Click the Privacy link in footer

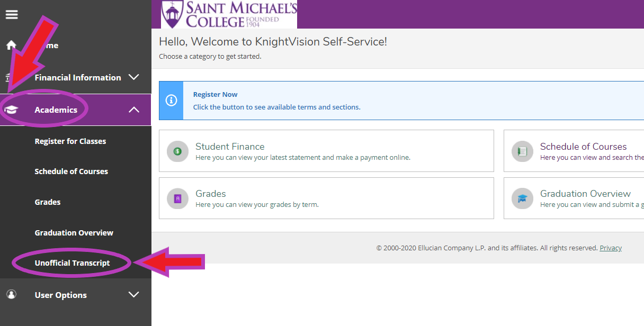point(611,248)
